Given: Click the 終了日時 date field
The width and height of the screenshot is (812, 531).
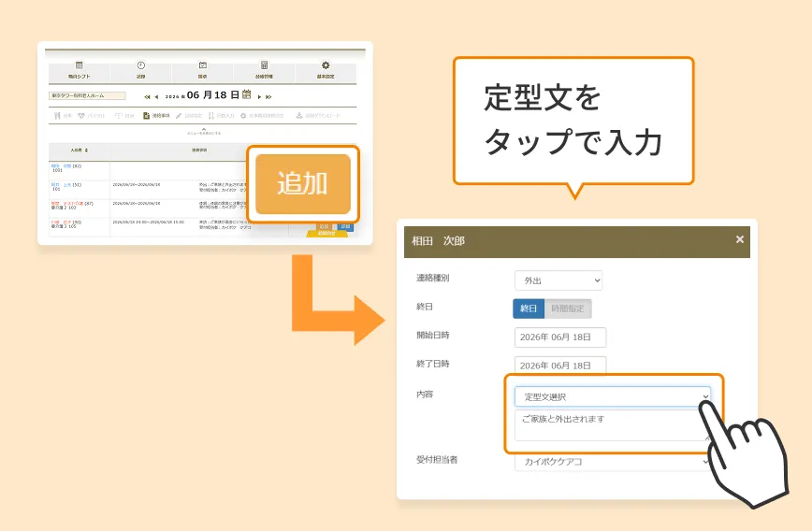Looking at the screenshot, I should point(559,365).
